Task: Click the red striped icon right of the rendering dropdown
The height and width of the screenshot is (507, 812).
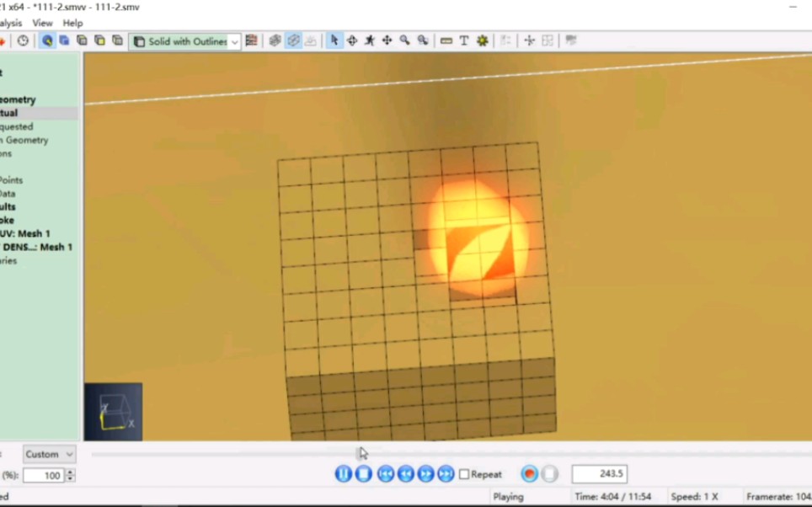Action: [x=251, y=40]
